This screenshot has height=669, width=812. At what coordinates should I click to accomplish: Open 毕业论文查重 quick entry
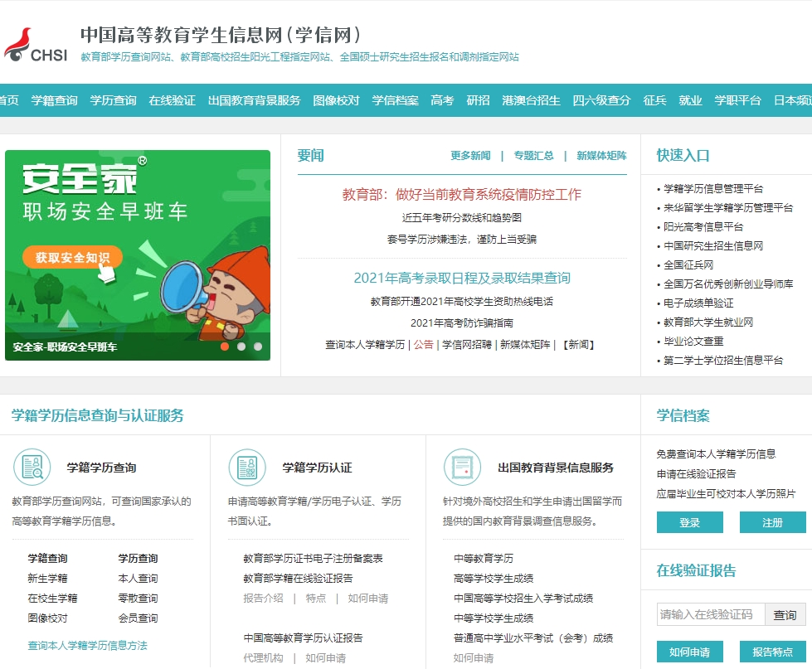[x=694, y=342]
